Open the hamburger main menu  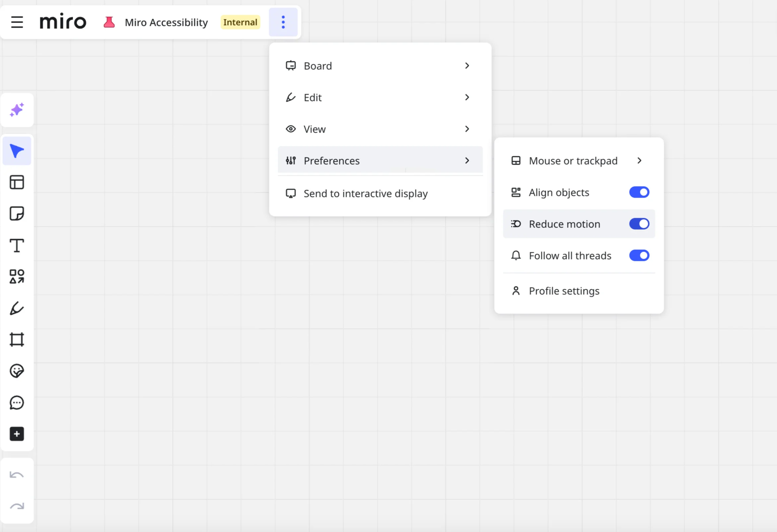click(17, 23)
